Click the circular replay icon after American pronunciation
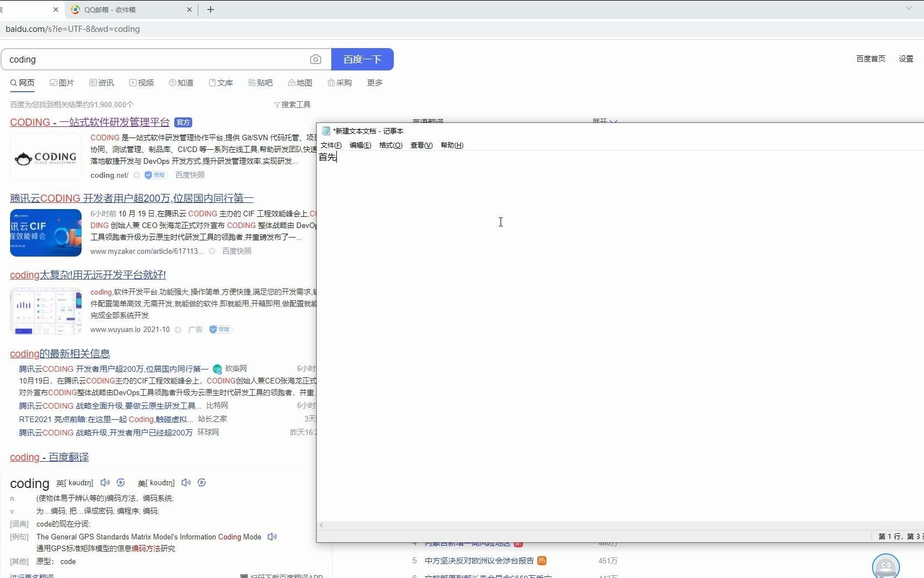Viewport: 924px width, 578px height. (x=202, y=482)
